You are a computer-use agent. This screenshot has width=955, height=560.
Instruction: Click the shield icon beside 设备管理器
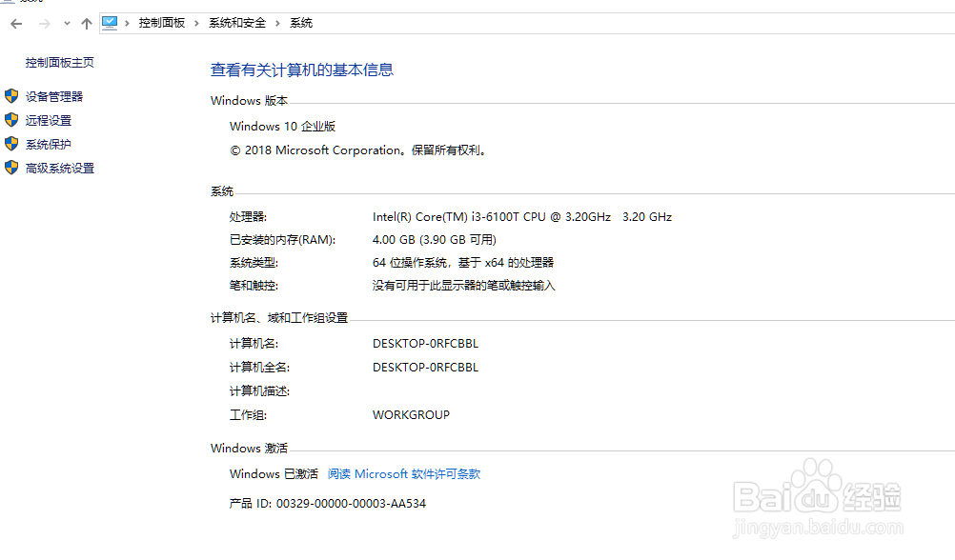11,96
